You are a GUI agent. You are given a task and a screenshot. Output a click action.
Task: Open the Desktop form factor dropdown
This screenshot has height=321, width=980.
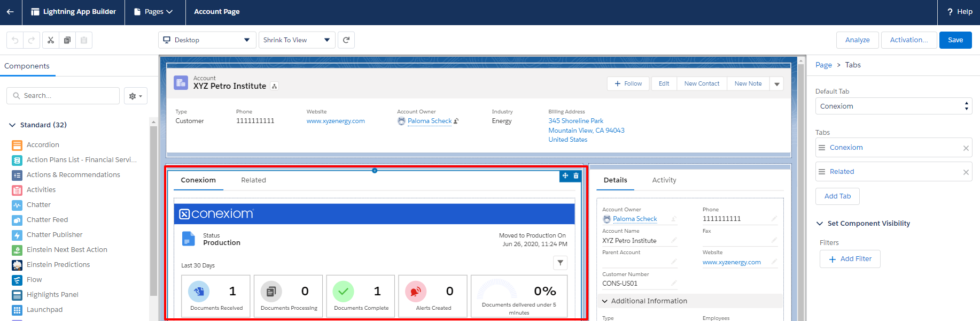[x=207, y=40]
